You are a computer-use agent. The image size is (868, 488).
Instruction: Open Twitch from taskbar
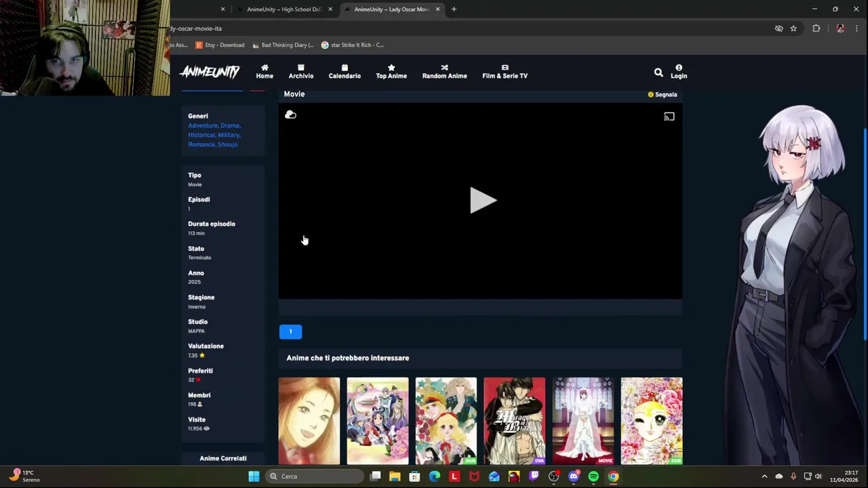coord(534,476)
